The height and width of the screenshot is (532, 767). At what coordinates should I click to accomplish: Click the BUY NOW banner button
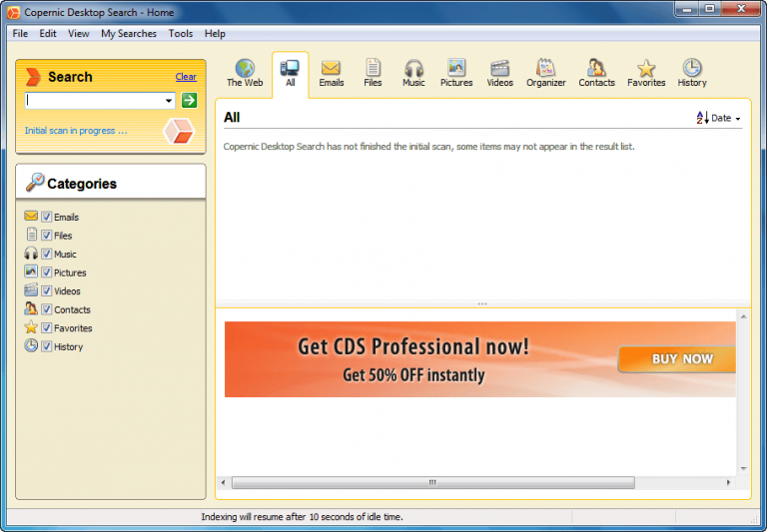pos(681,359)
